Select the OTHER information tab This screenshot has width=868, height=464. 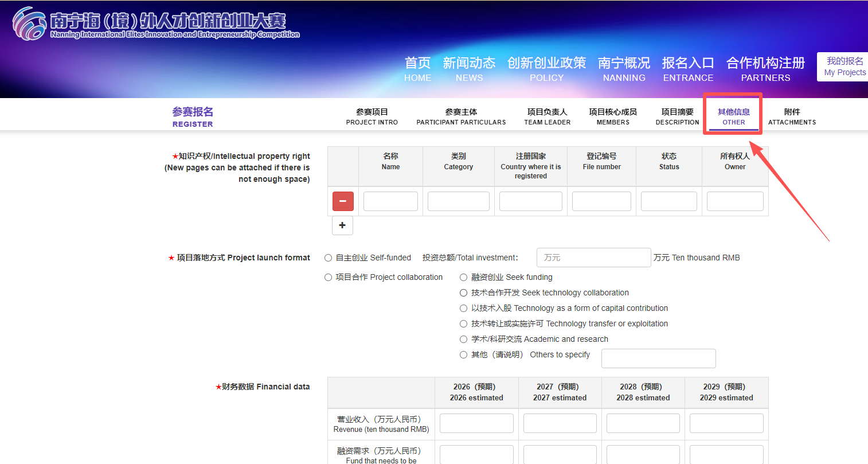[733, 116]
